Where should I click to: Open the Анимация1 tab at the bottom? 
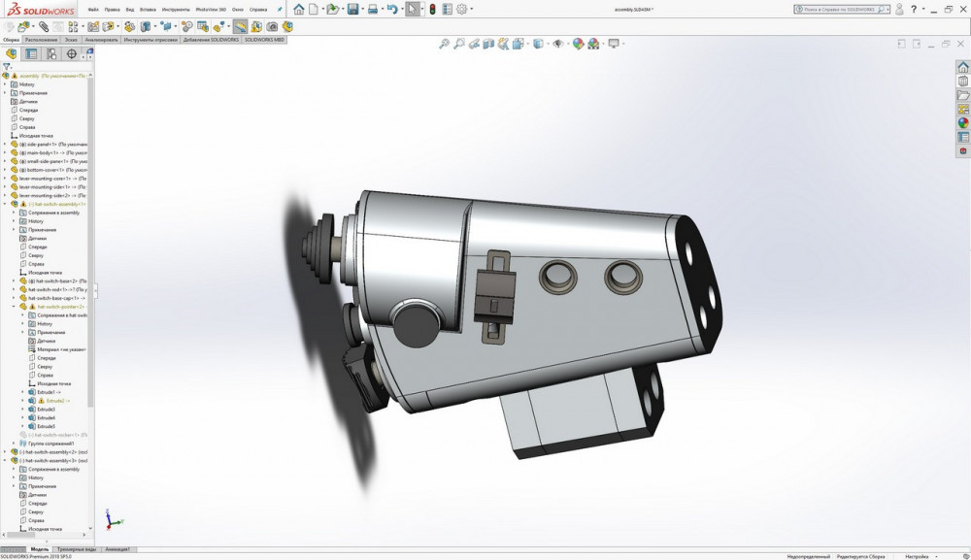[117, 549]
